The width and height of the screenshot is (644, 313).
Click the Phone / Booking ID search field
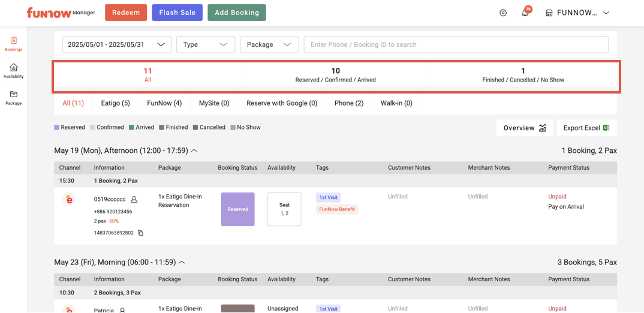point(456,44)
